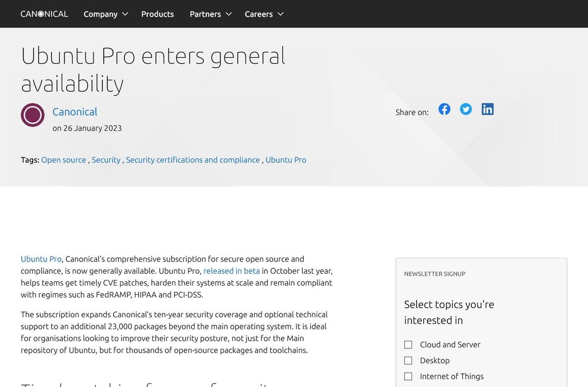Expand the Company dropdown menu
This screenshot has width=588, height=387.
tap(105, 14)
